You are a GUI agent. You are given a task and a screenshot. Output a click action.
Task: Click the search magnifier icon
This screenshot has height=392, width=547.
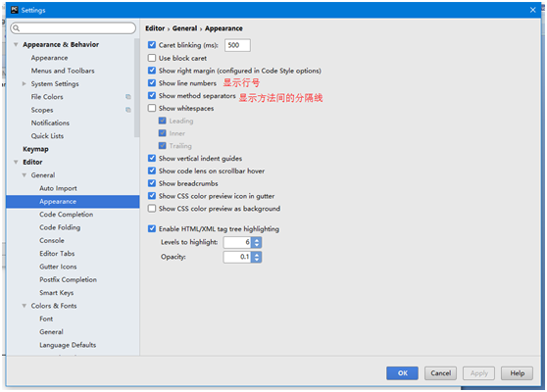click(x=16, y=28)
